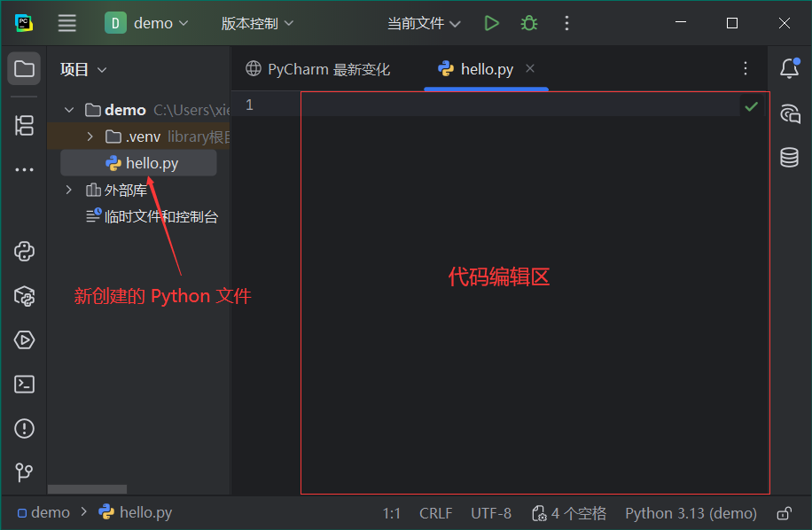This screenshot has width=812, height=530.
Task: Open the demo project dropdown
Action: [x=147, y=23]
